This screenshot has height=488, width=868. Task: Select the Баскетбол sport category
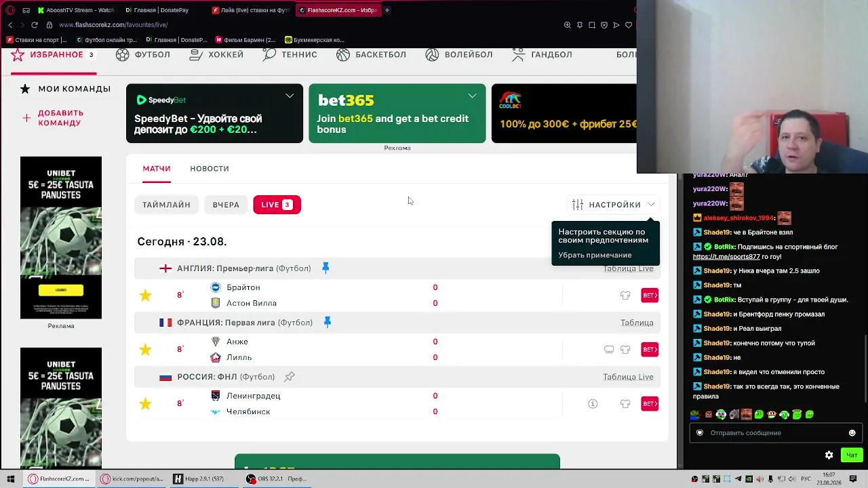tap(371, 55)
